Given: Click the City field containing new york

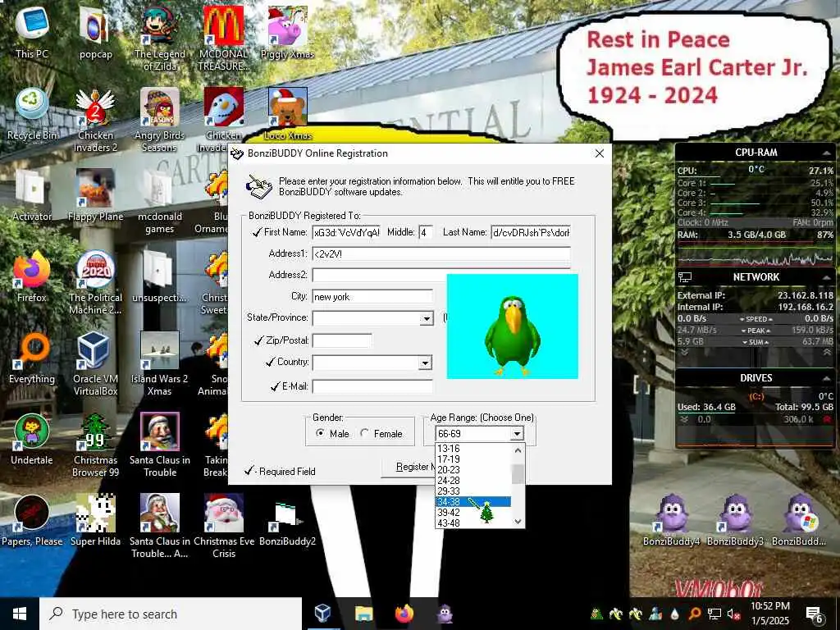Looking at the screenshot, I should 372,297.
